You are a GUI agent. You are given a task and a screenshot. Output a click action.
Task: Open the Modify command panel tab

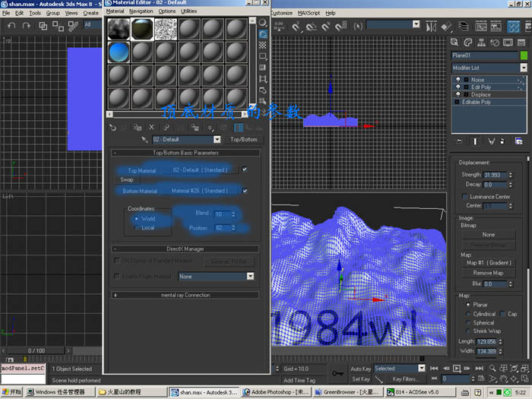point(468,43)
